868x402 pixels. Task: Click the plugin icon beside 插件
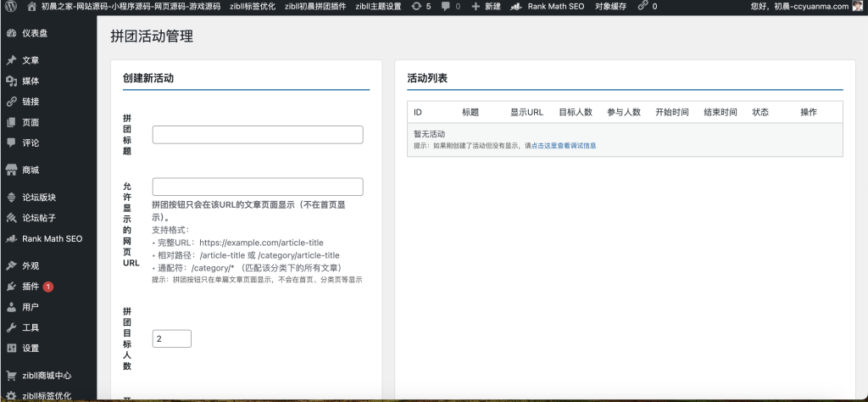pos(11,287)
